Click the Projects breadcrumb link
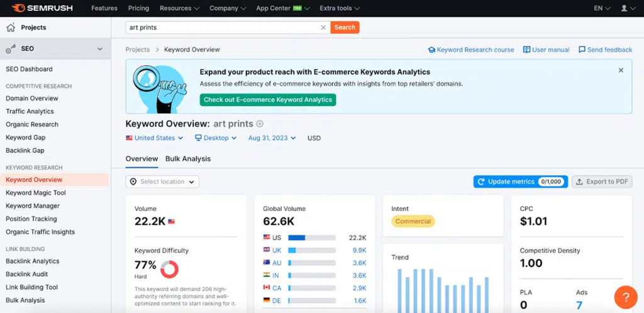The width and height of the screenshot is (644, 313). [x=138, y=50]
